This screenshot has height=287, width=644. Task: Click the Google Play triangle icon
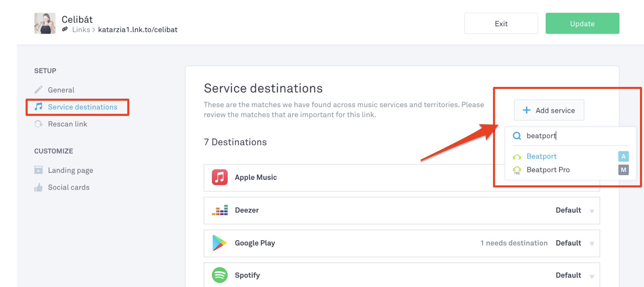[220, 243]
